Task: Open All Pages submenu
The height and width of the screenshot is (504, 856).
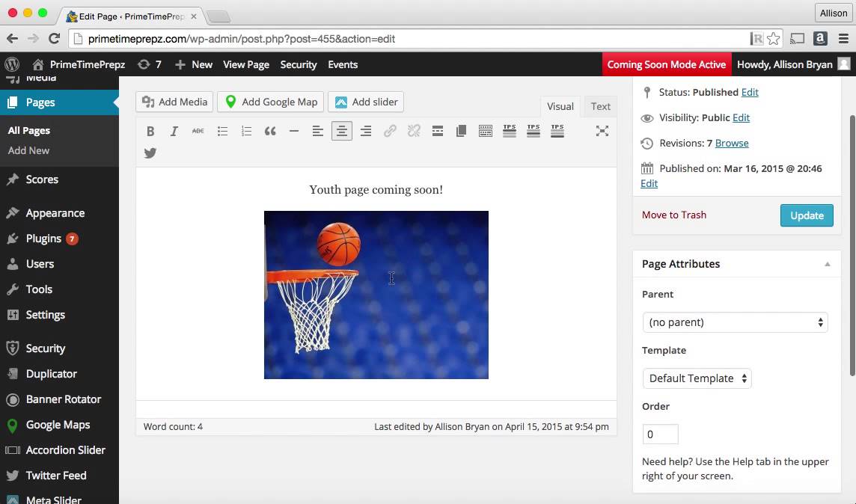Action: coord(29,130)
